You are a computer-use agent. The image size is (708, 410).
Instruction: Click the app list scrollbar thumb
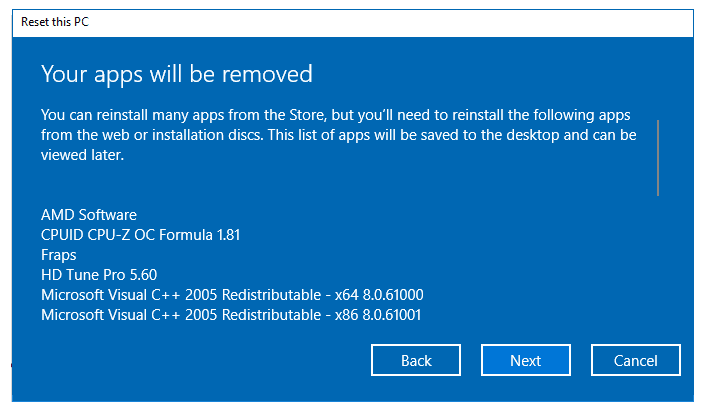coord(658,158)
